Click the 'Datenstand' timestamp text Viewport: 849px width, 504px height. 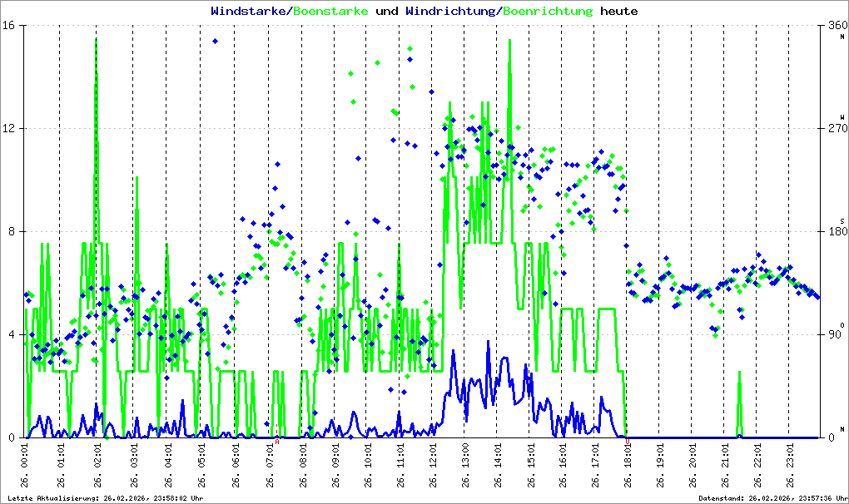click(x=772, y=498)
